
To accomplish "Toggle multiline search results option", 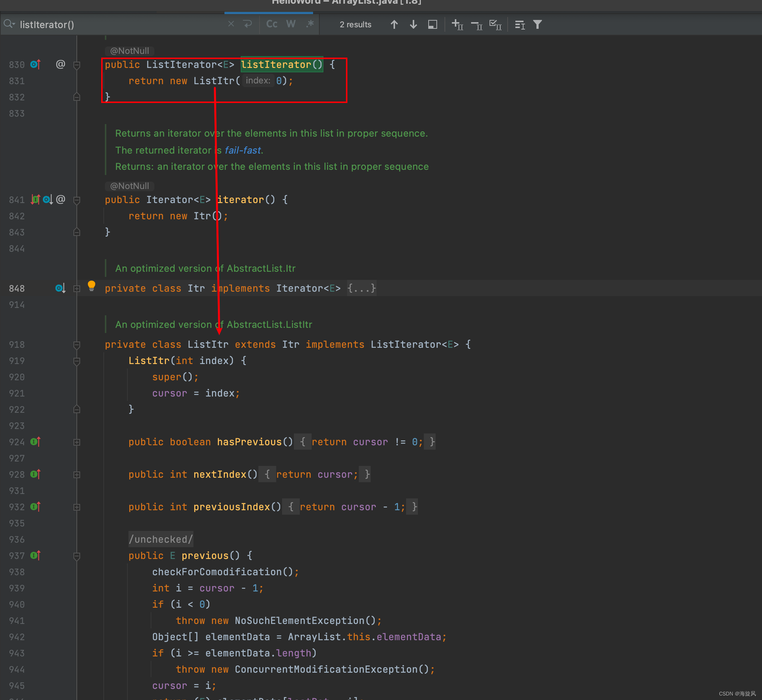I will pos(520,25).
